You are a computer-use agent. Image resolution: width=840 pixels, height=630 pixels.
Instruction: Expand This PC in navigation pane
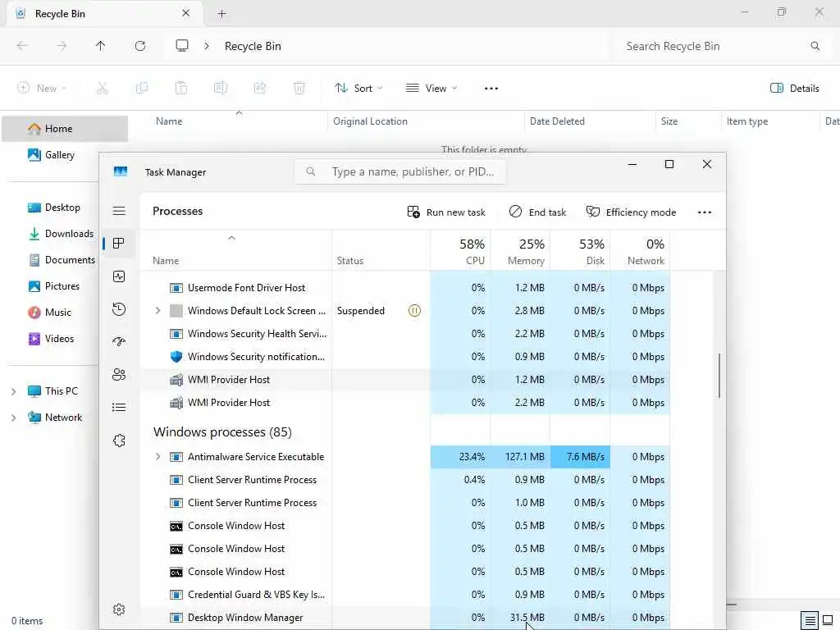pyautogui.click(x=13, y=391)
